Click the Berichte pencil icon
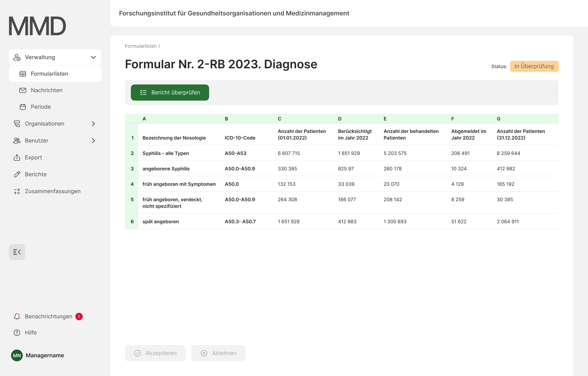The image size is (588, 376). (x=17, y=174)
